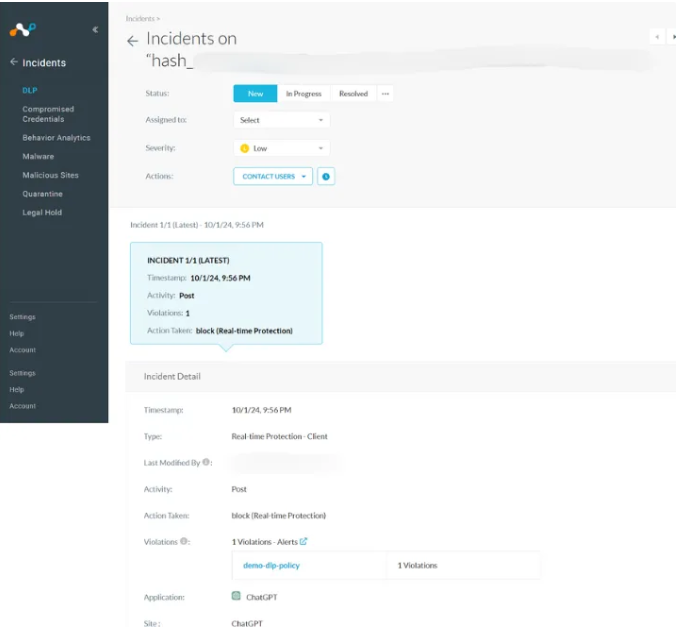Open Alerts external link icon
The width and height of the screenshot is (692, 634).
[x=303, y=541]
